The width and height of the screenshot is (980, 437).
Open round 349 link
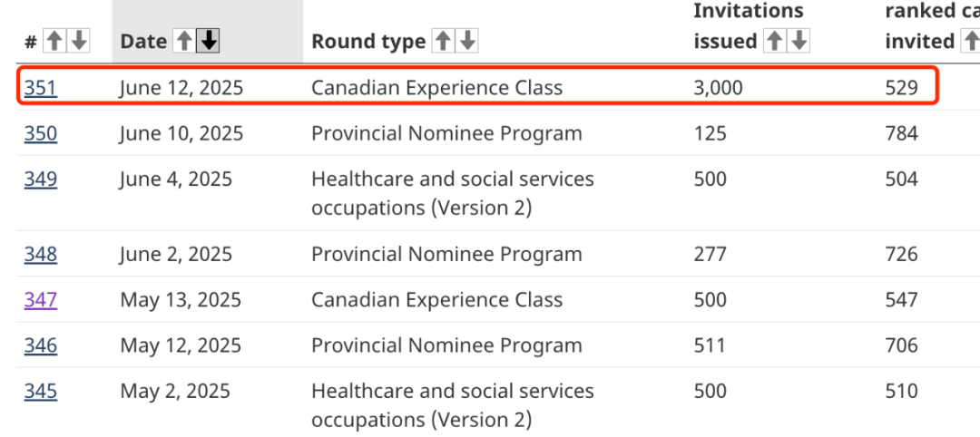[x=40, y=180]
